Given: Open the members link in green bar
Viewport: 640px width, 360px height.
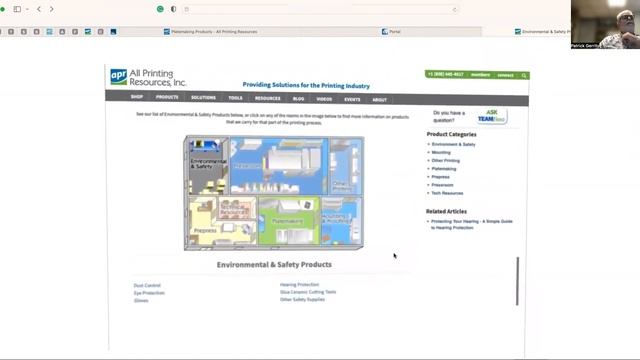Looking at the screenshot, I should coord(480,75).
